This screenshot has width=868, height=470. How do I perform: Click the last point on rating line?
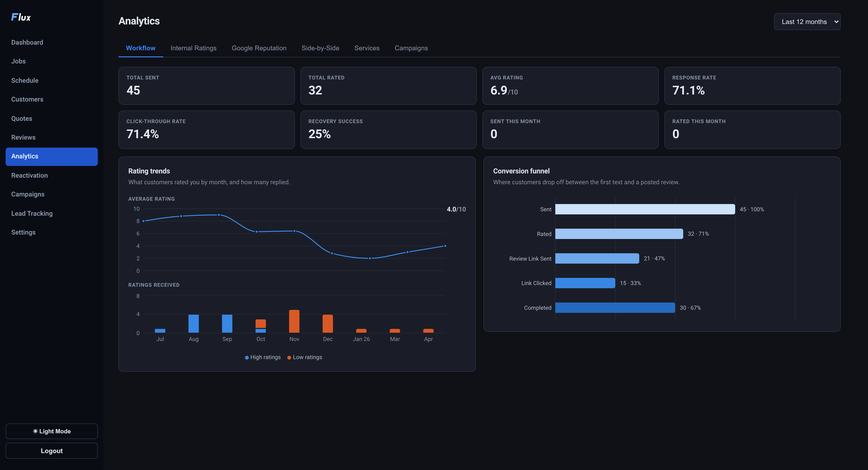pyautogui.click(x=445, y=246)
